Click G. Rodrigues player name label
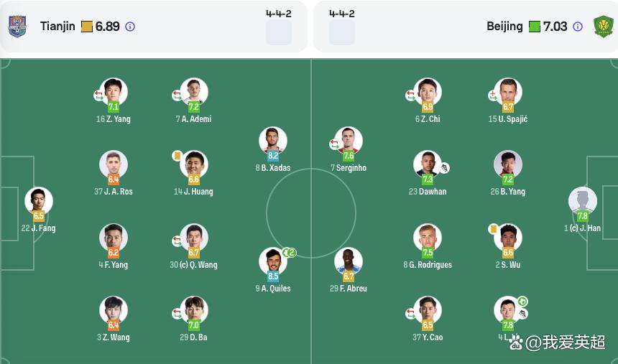This screenshot has height=364, width=618. (x=428, y=265)
